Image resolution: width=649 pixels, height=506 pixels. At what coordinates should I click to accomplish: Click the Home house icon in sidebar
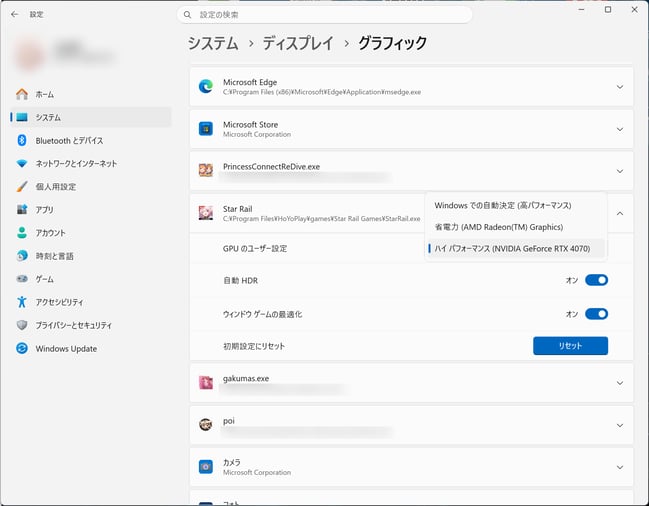pyautogui.click(x=22, y=94)
